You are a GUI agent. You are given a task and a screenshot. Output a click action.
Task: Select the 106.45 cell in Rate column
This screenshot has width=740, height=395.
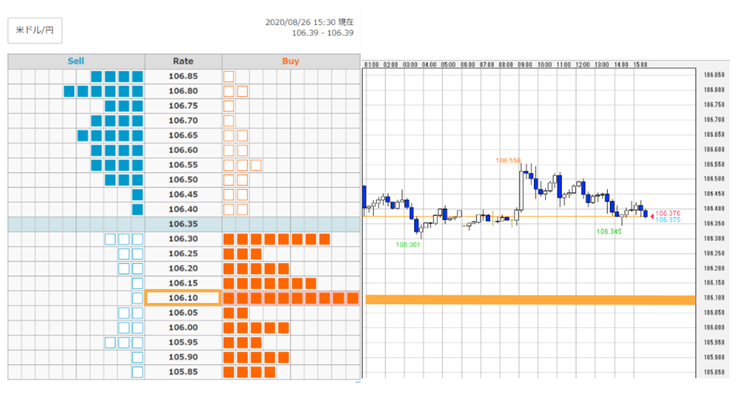tap(183, 194)
